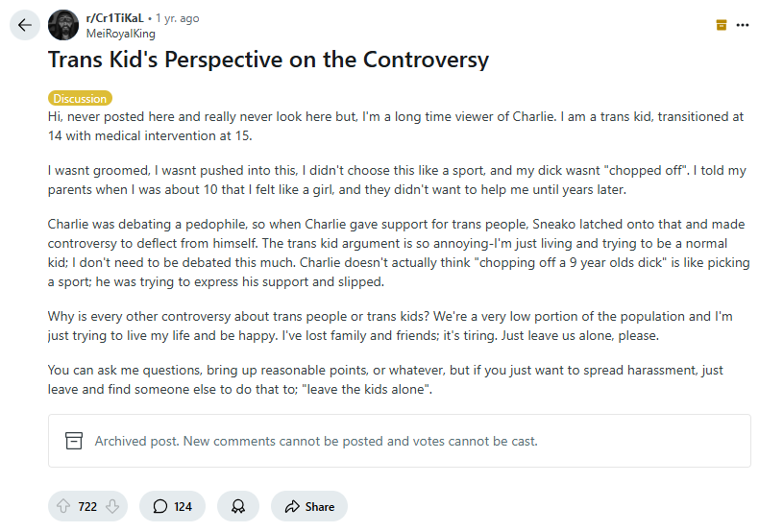Upvote the post
The height and width of the screenshot is (532, 759).
pyautogui.click(x=64, y=506)
